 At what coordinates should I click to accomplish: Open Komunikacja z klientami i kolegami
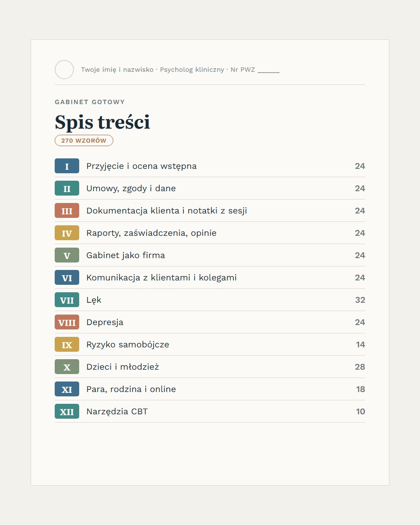(x=161, y=277)
